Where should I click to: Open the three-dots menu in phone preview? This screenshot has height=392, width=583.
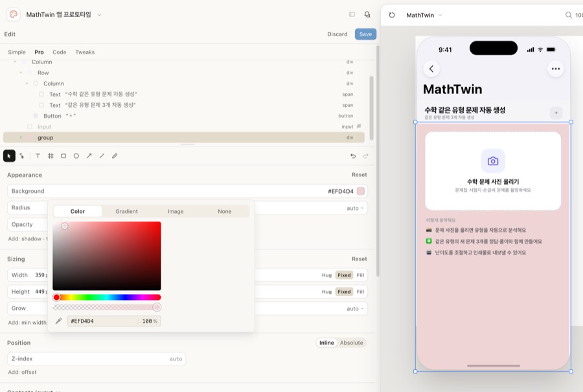(556, 69)
